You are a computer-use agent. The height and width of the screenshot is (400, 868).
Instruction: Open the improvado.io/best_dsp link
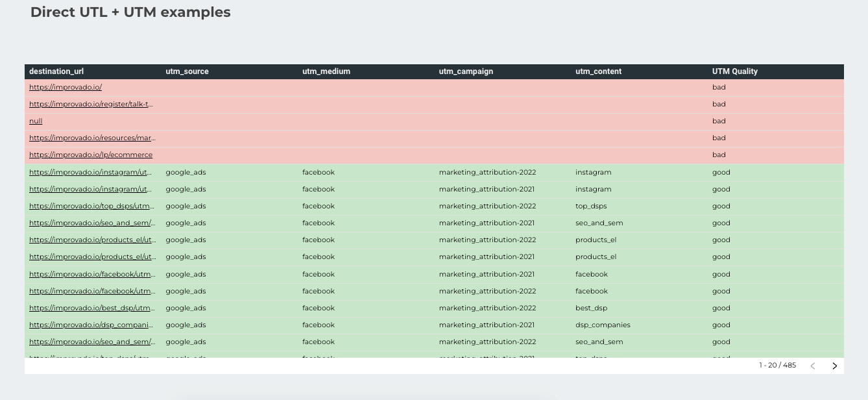coord(91,307)
